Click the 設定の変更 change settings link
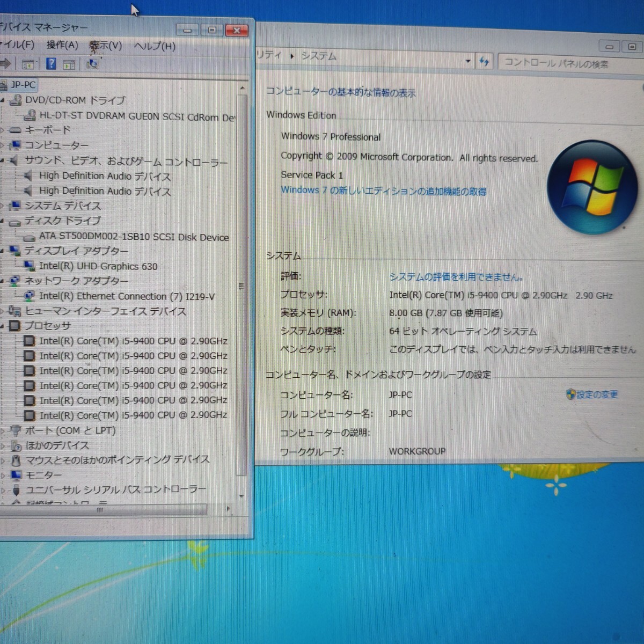644x644 pixels. click(x=597, y=394)
